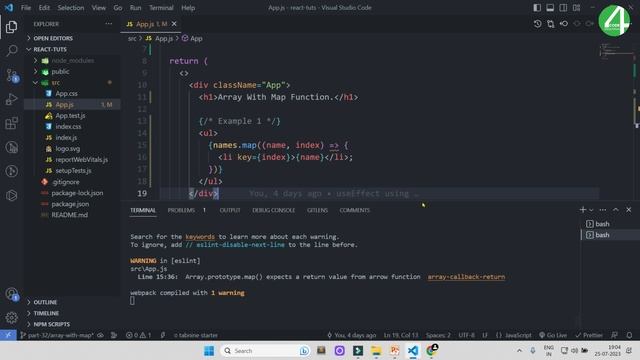
Task: Toggle the primary side bar layout icon
Action: (x=537, y=8)
